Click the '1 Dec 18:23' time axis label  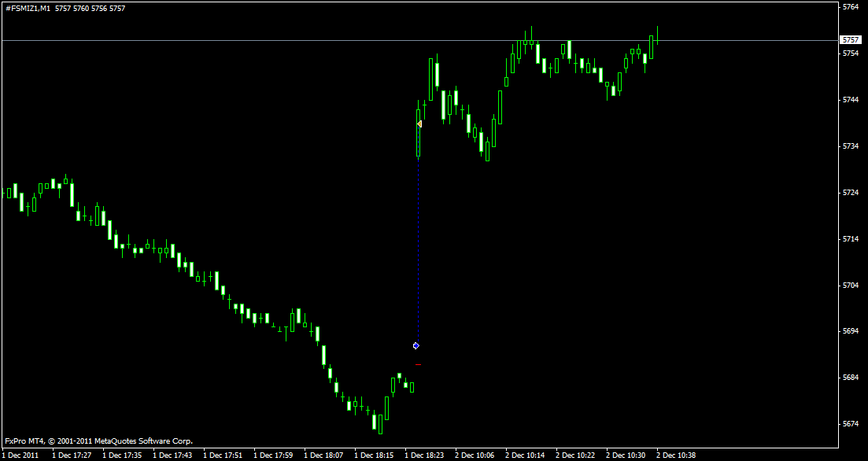point(425,455)
